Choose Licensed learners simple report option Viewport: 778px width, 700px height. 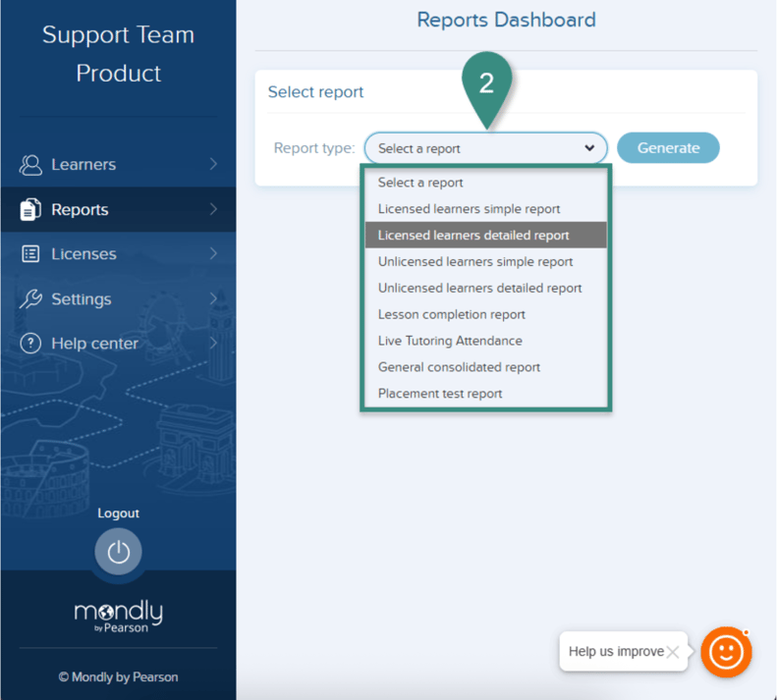click(x=469, y=209)
